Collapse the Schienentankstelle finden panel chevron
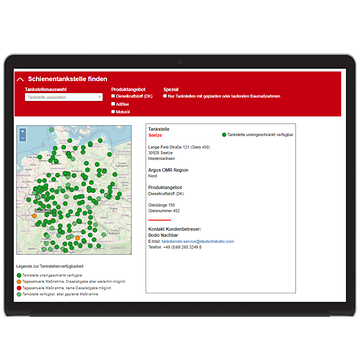 click(x=20, y=79)
